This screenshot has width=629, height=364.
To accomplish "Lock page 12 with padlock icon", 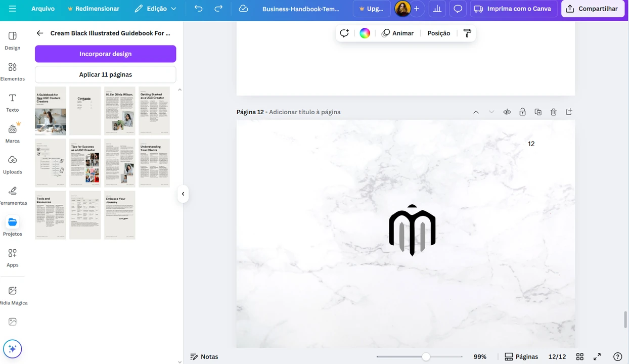I will click(x=522, y=112).
